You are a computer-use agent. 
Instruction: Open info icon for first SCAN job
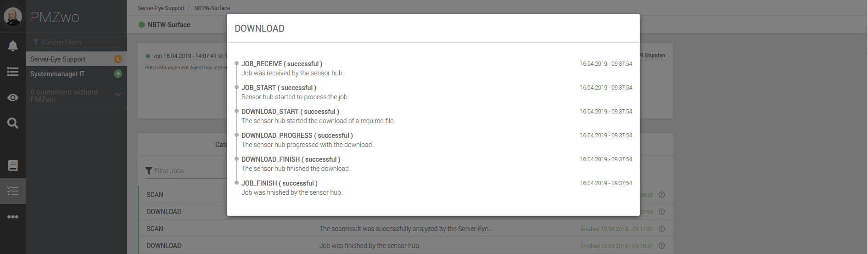[x=662, y=195]
